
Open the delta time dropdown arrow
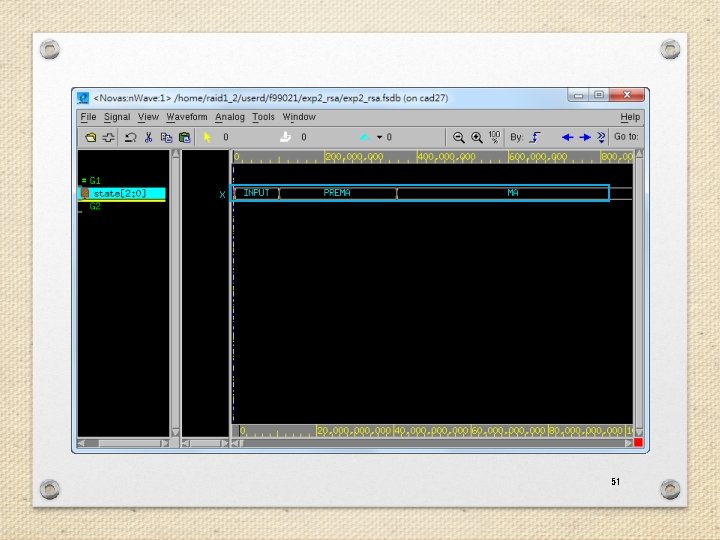click(x=379, y=137)
